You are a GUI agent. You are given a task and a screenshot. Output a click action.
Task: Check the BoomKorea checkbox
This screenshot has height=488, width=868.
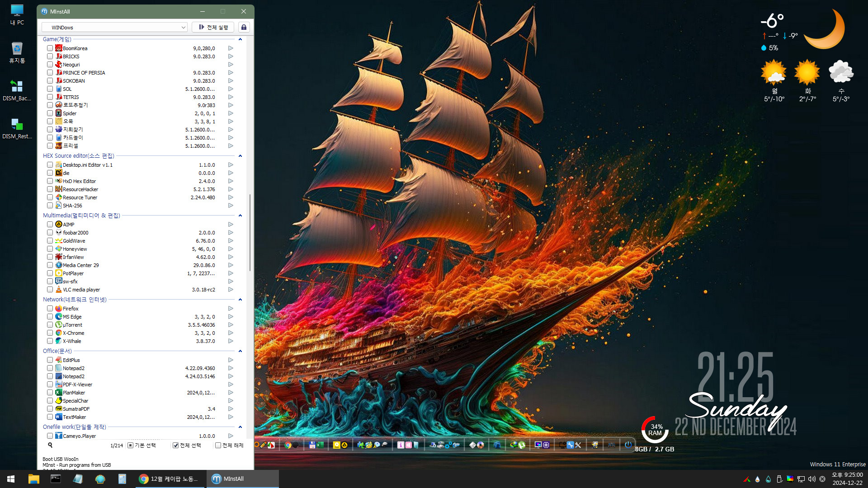tap(50, 48)
